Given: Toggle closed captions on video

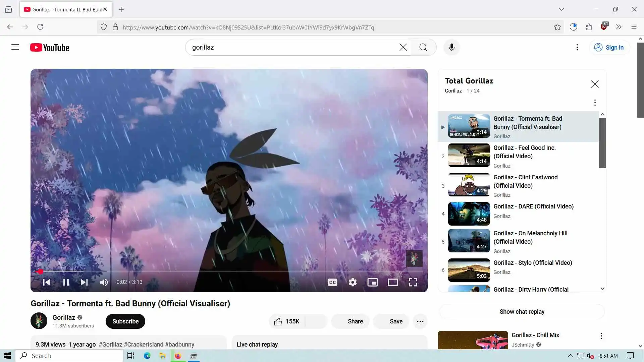Looking at the screenshot, I should pyautogui.click(x=332, y=282).
